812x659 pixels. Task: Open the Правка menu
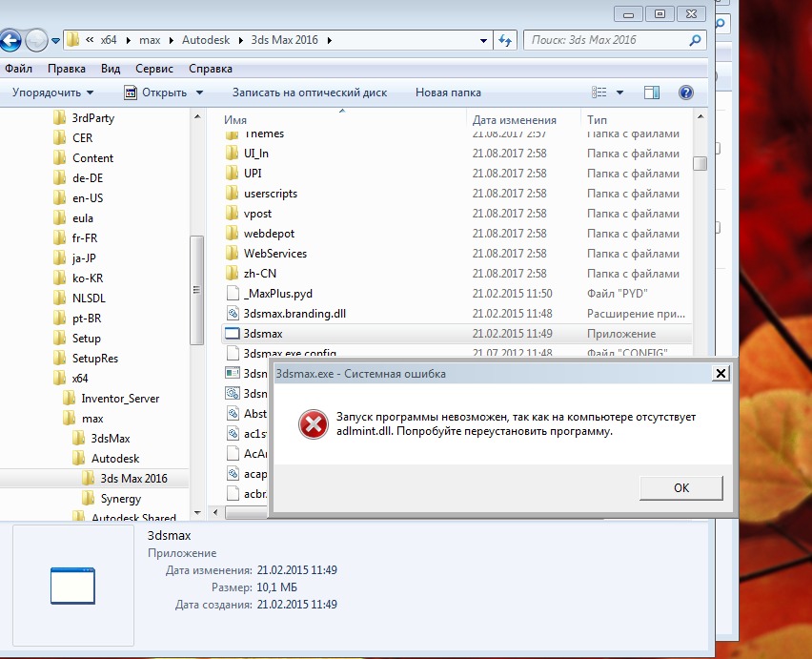pyautogui.click(x=67, y=69)
